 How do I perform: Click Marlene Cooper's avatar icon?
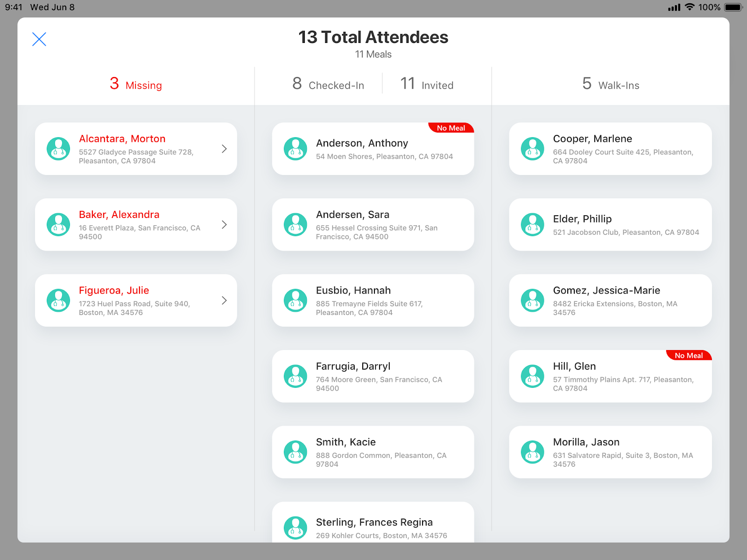pos(533,149)
